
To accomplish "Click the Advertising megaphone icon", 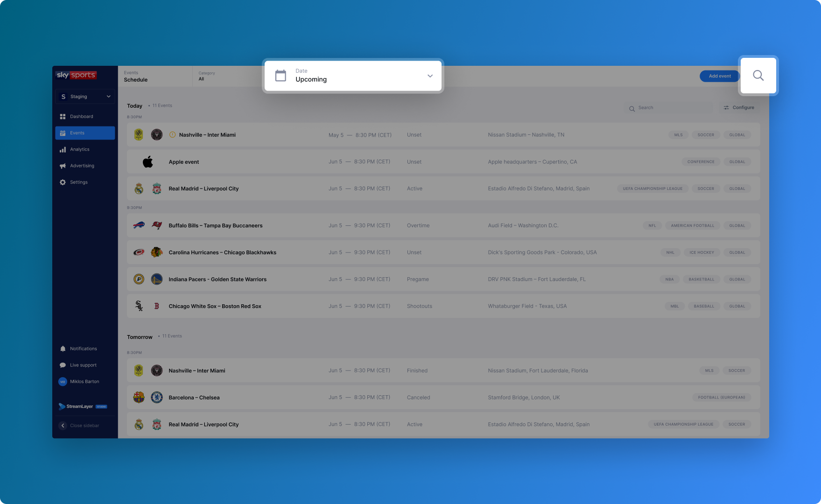I will 63,166.
